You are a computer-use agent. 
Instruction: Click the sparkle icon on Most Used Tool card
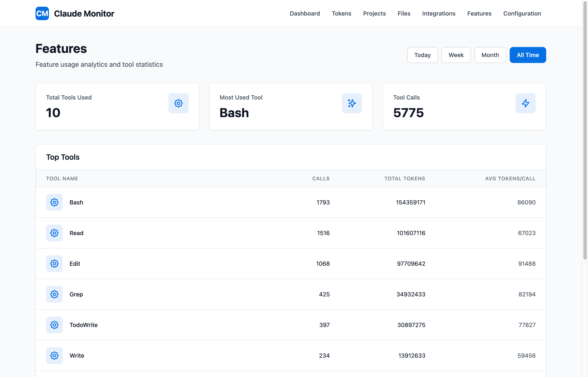tap(352, 103)
